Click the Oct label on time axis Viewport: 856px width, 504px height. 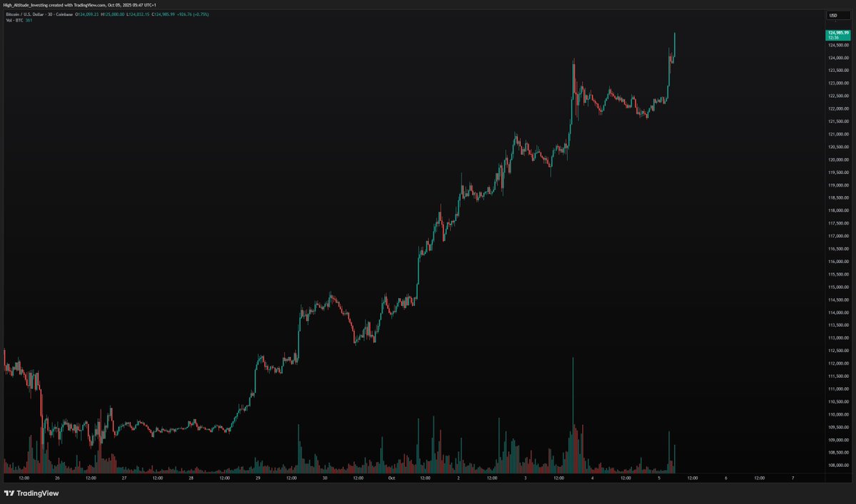coord(392,478)
